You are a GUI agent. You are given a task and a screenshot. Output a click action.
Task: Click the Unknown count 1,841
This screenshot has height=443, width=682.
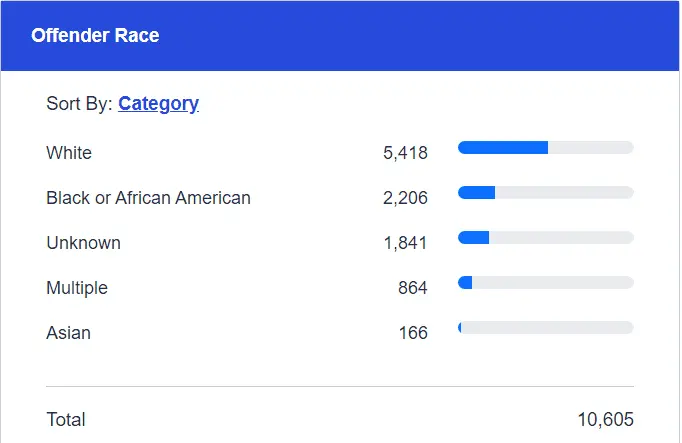coord(405,243)
